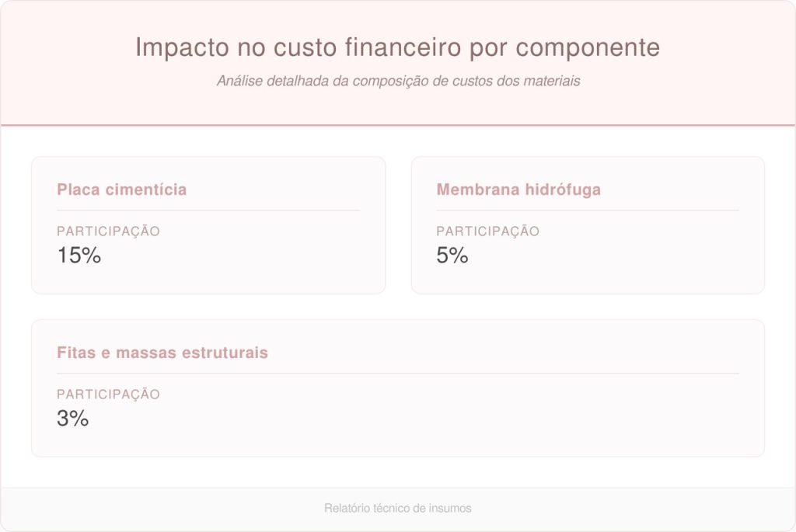Select the "Membrana hidrófuga" card heading
Screen dimensions: 796x532
518,190
